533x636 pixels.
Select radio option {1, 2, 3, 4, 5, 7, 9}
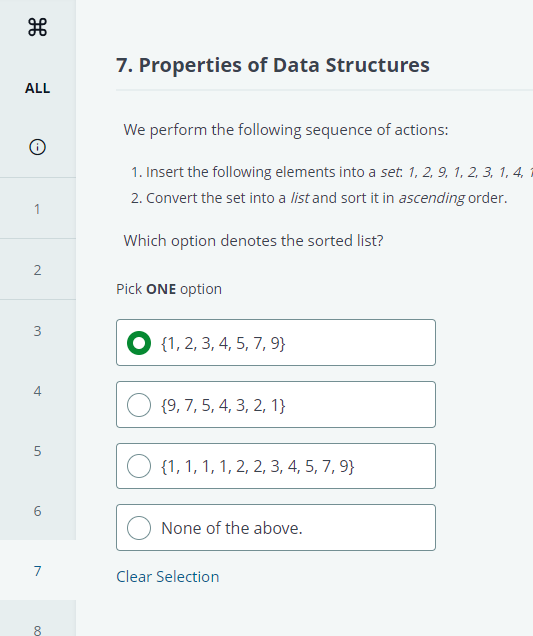coord(139,343)
